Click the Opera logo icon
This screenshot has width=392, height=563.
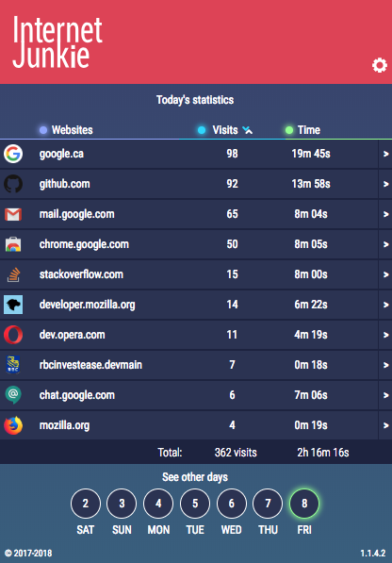(x=13, y=335)
